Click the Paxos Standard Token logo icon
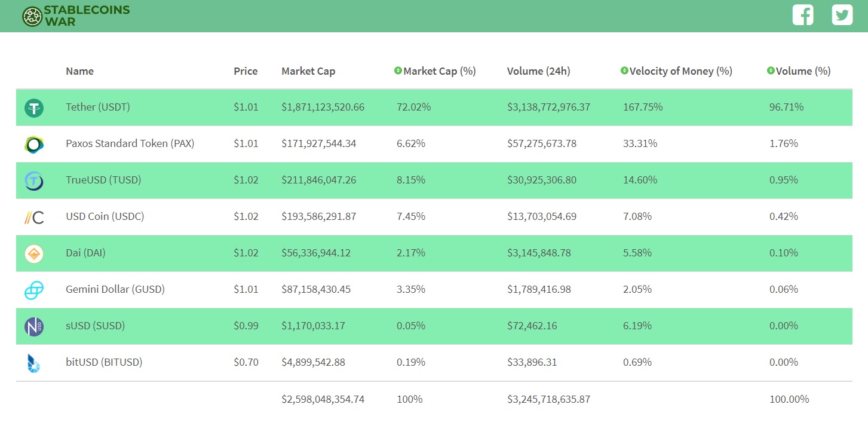 pos(34,144)
